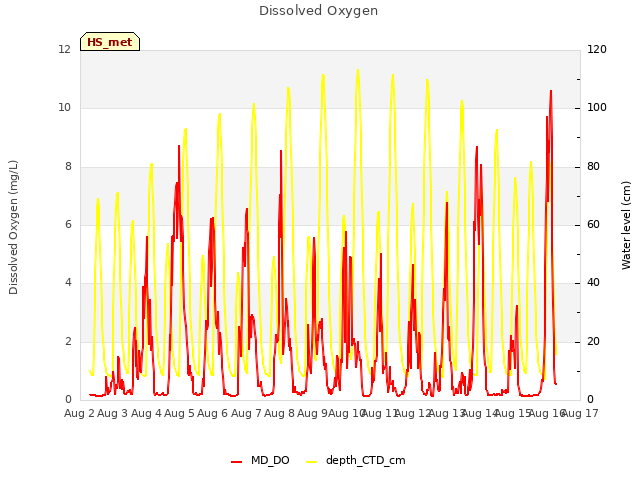The image size is (640, 480).
Task: Toggle the depth_CTD_cm legend entry
Action: (356, 461)
